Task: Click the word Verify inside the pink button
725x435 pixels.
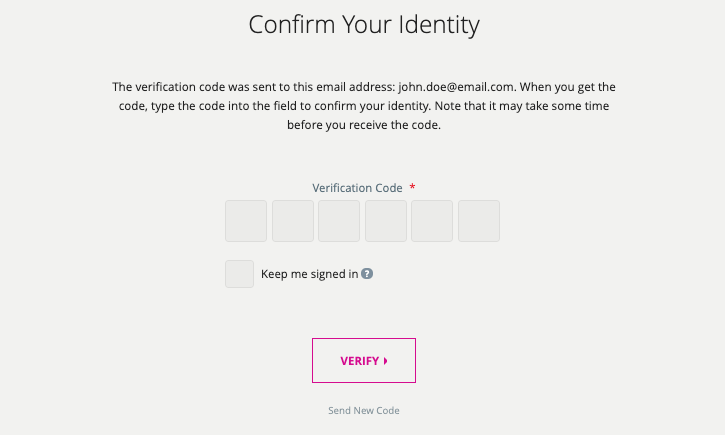Action: pos(359,362)
